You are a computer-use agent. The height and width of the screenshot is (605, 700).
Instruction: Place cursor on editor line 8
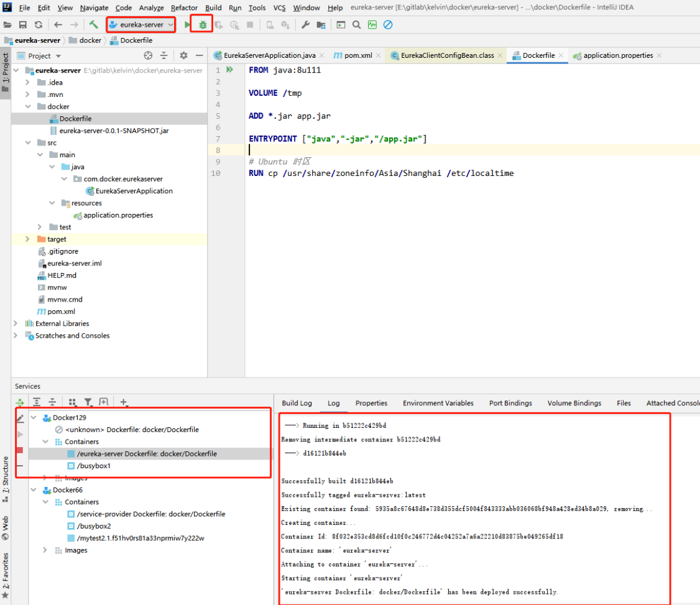click(x=472, y=150)
